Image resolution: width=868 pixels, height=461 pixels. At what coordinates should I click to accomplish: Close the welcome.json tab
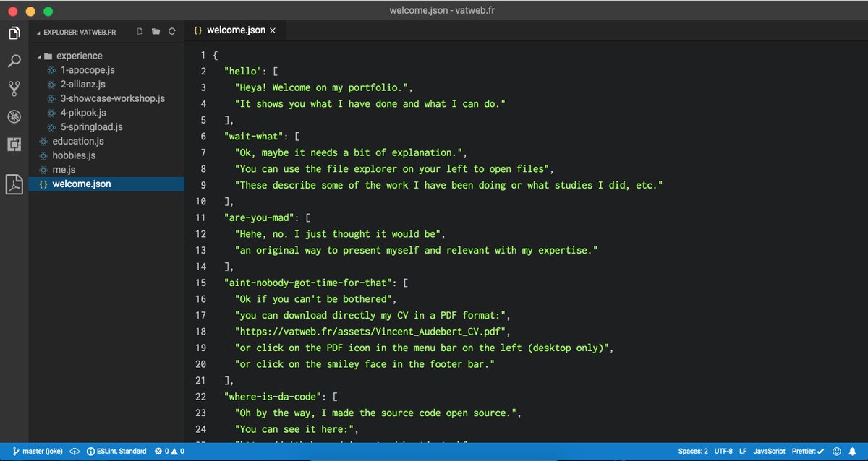(x=272, y=31)
